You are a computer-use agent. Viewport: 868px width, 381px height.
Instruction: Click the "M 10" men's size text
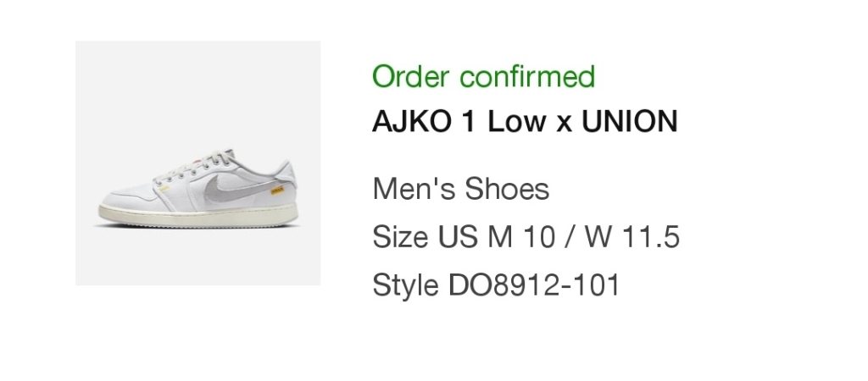(517, 237)
